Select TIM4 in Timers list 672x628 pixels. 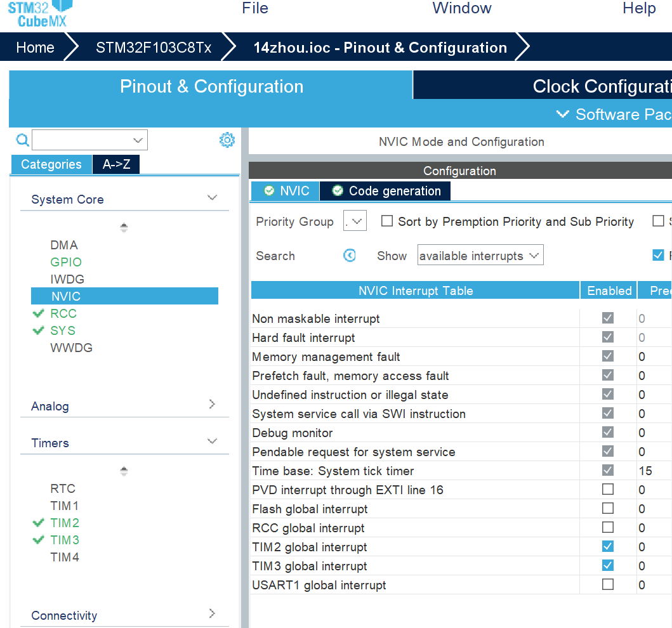pos(65,557)
